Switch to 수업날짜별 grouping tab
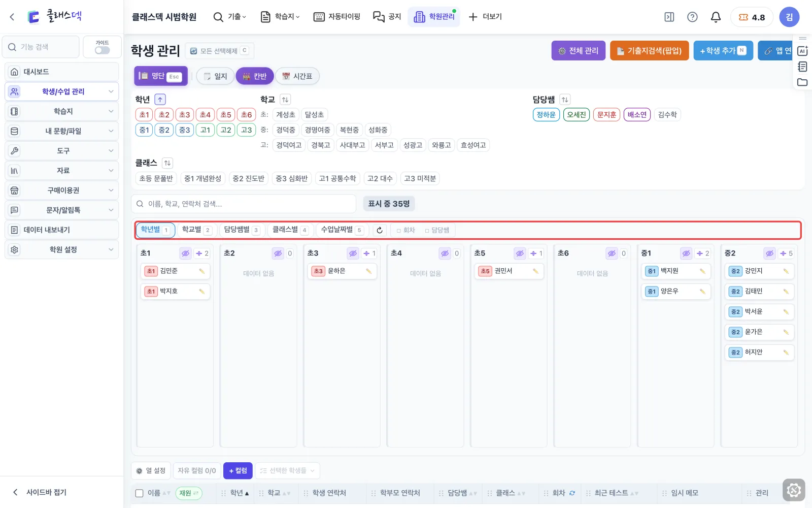Image resolution: width=812 pixels, height=508 pixels. [x=342, y=230]
